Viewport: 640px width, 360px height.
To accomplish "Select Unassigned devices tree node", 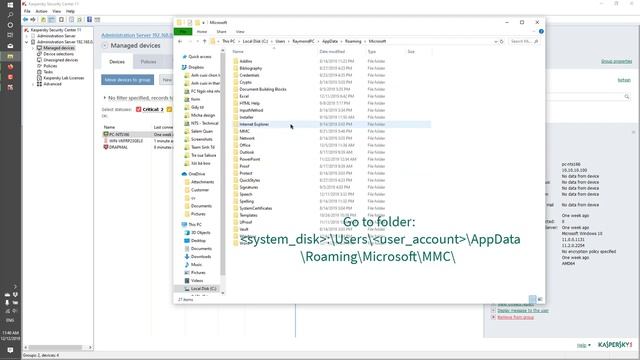I will (x=60, y=60).
